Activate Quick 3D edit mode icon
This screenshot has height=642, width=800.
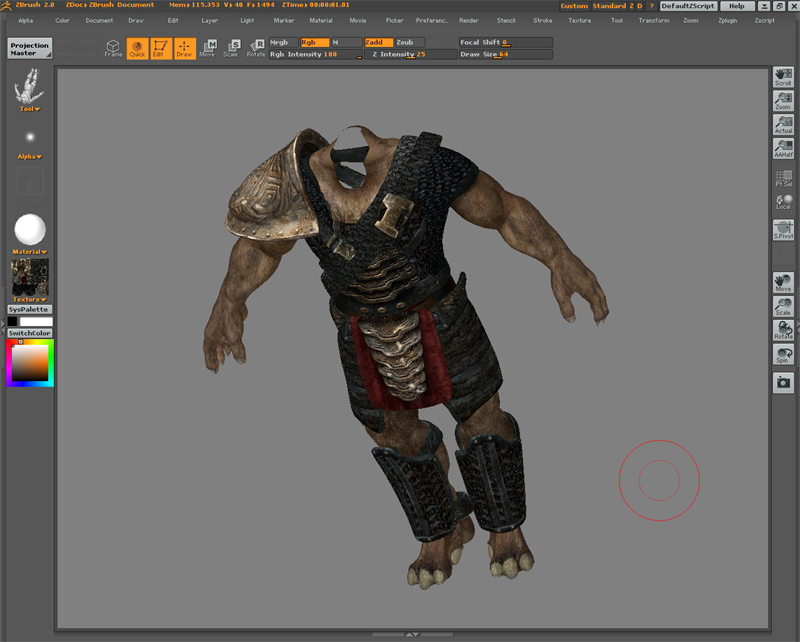[x=136, y=48]
